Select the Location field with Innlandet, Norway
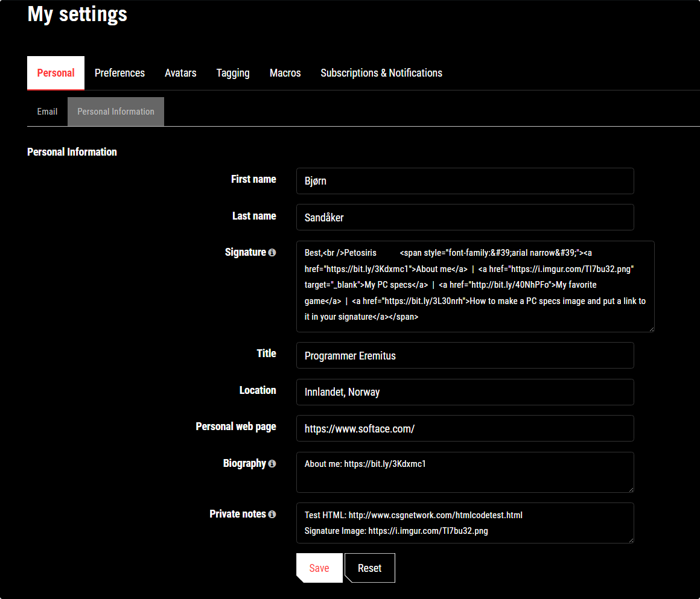This screenshot has height=599, width=700. pyautogui.click(x=465, y=392)
